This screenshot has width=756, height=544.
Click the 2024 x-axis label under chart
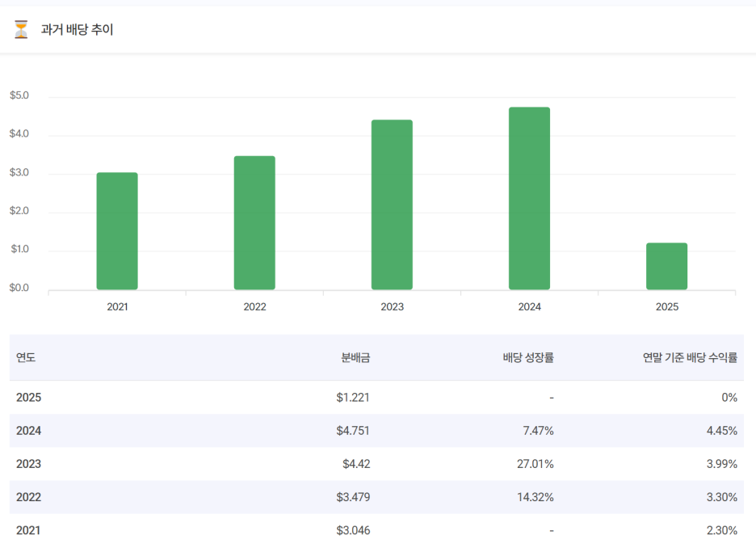pos(529,306)
